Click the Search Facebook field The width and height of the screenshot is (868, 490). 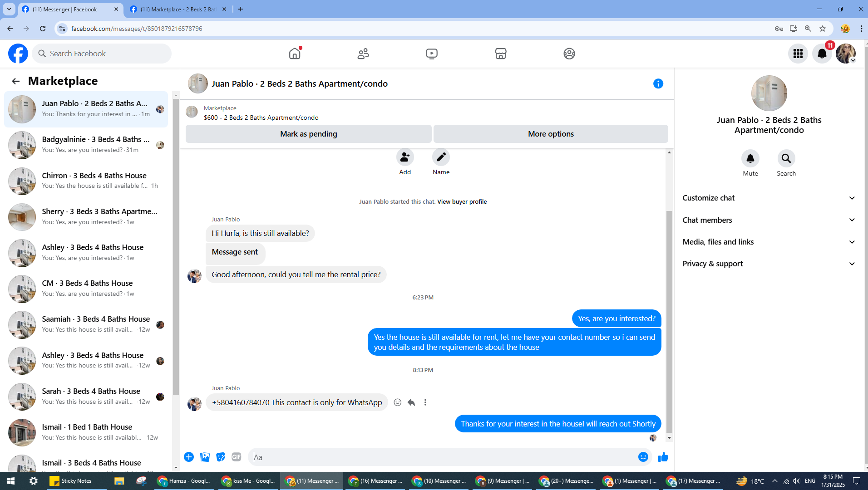[102, 54]
